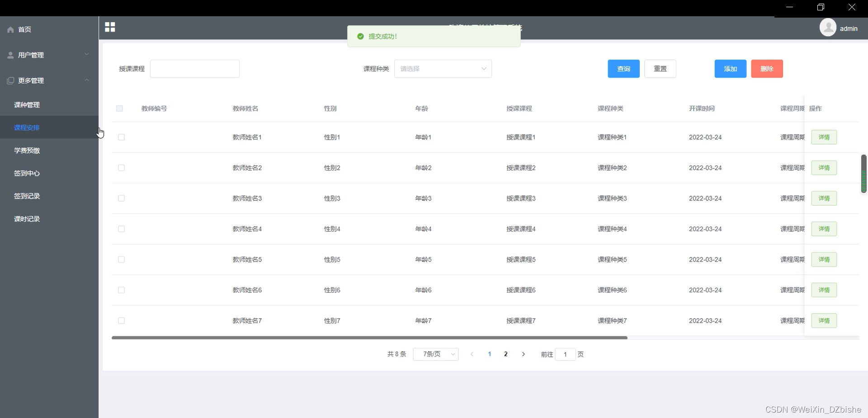Click the cell 授课课程3
The image size is (868, 418).
(x=521, y=198)
